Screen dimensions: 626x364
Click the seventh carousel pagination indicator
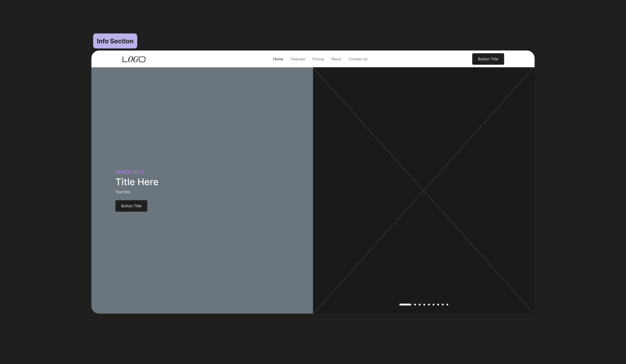coord(438,304)
